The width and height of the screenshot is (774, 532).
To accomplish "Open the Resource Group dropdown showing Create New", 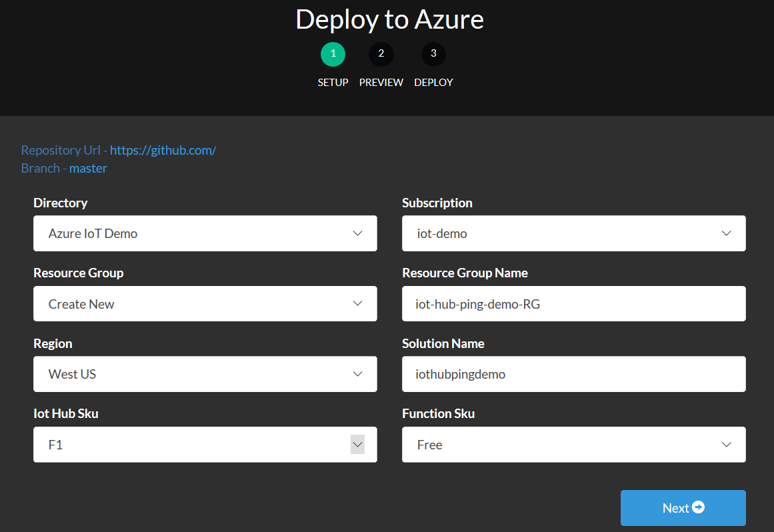I will [x=205, y=303].
